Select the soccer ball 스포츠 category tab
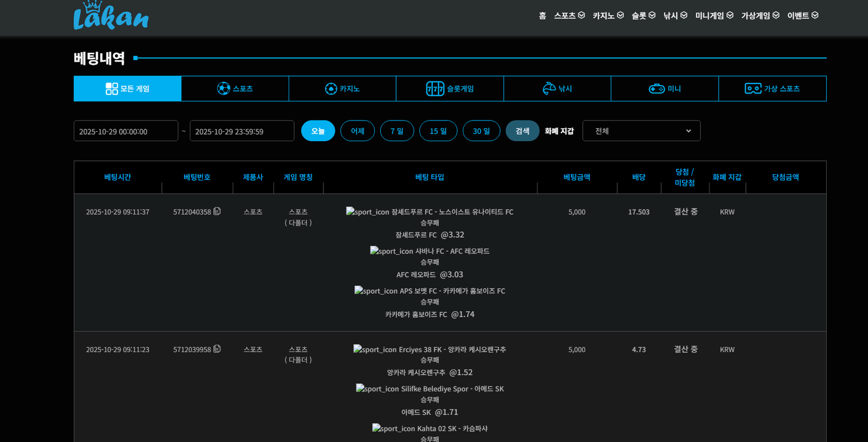868x442 pixels. [235, 89]
